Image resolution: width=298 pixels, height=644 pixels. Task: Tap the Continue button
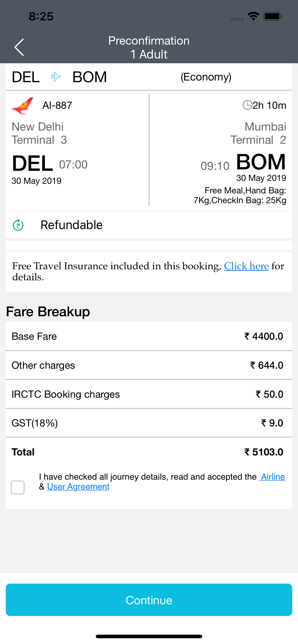[149, 600]
